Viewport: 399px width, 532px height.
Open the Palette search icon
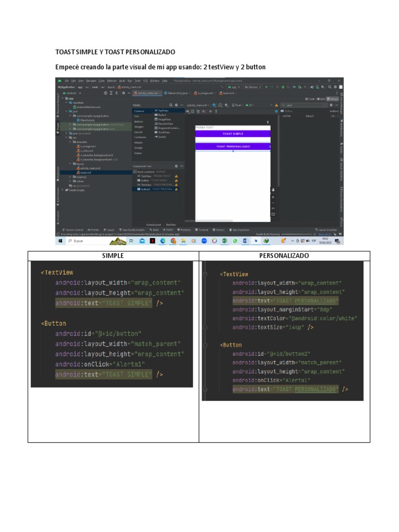click(x=170, y=105)
